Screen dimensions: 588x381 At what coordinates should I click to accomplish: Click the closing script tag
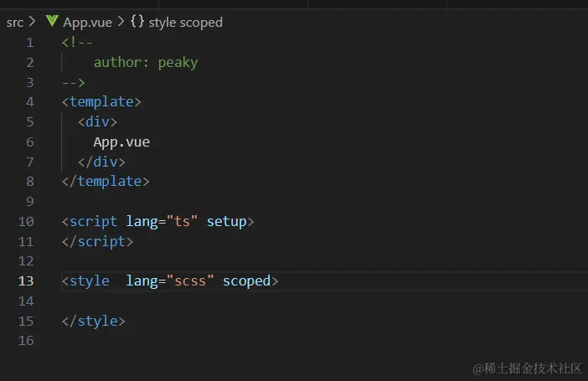tap(97, 242)
